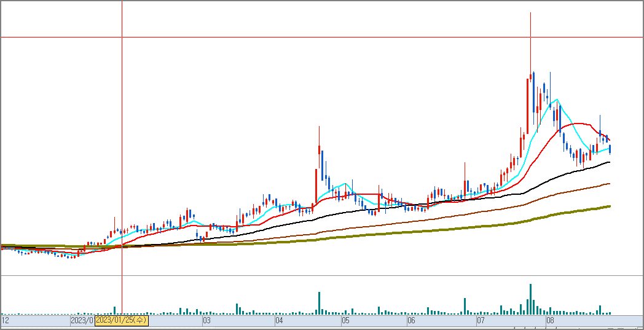Click the 2023/01/25(수) date tooltip label

[122, 320]
